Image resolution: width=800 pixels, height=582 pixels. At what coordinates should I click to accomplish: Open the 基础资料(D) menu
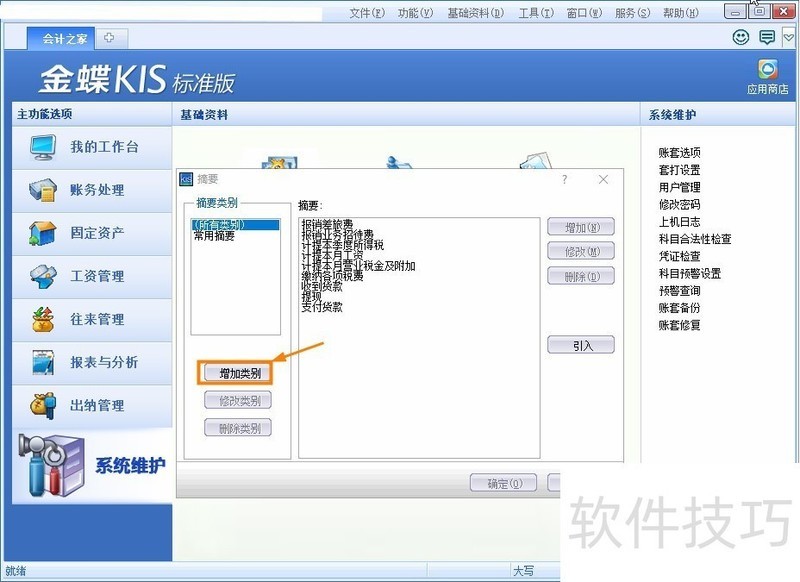(476, 13)
